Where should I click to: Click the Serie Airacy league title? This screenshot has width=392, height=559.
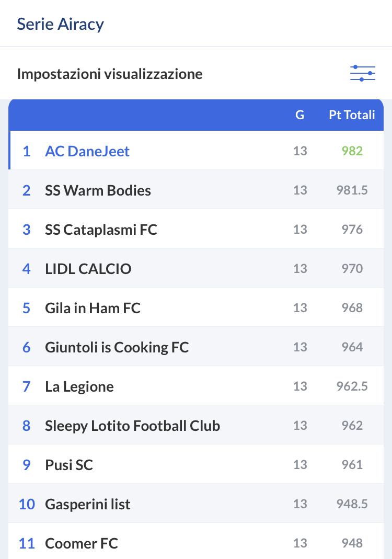pos(60,24)
